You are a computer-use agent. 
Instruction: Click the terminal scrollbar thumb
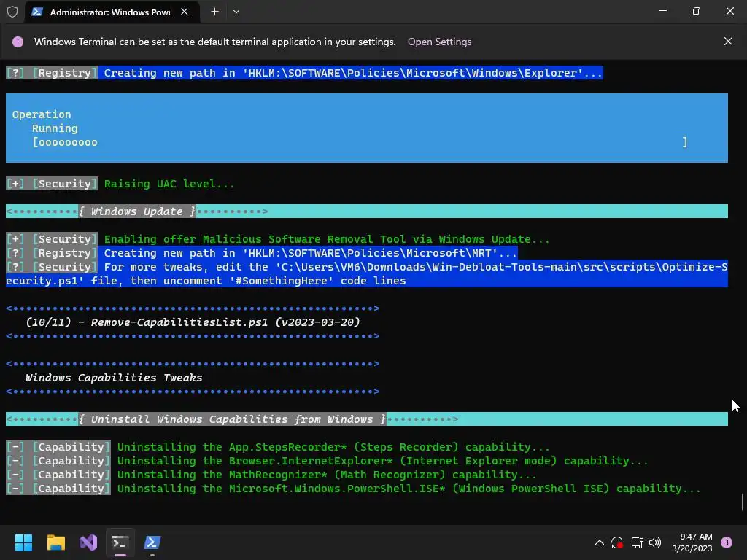tap(743, 503)
